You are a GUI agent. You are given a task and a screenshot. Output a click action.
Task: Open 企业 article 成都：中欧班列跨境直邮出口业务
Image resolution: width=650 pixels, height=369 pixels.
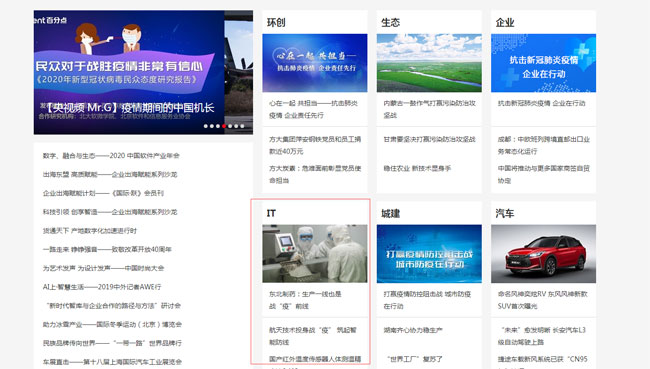(544, 145)
